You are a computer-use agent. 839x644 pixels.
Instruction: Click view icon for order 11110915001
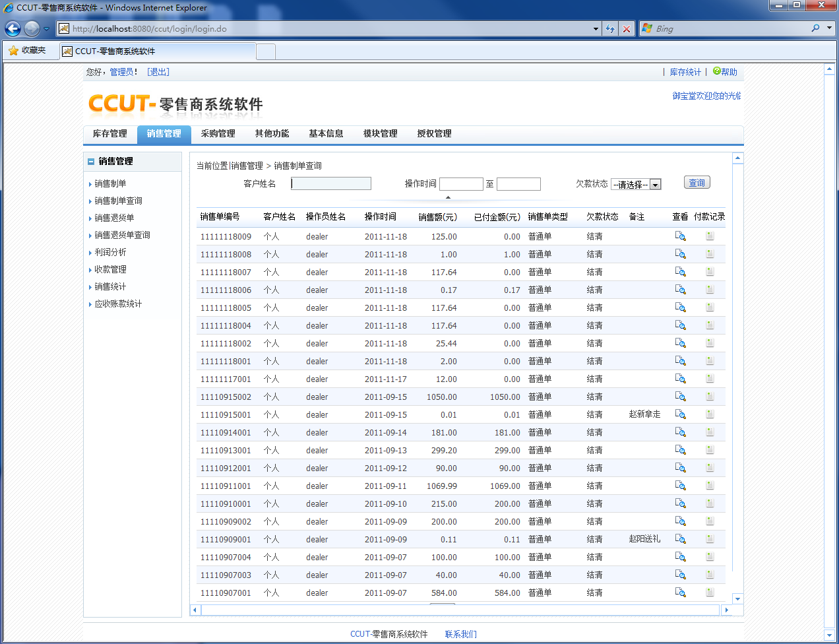click(x=680, y=414)
